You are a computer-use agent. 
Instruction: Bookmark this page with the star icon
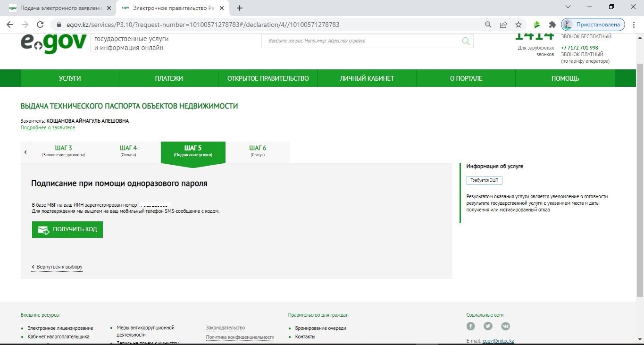[519, 25]
